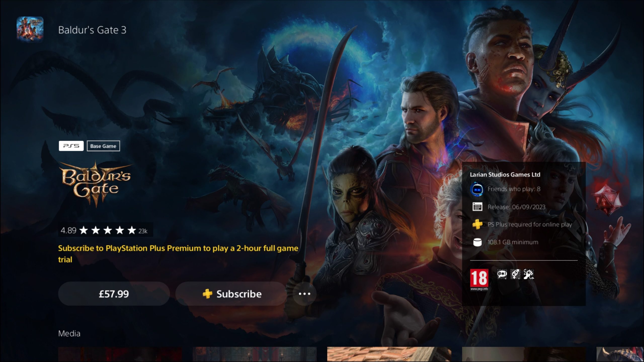Toggle the Base Game filter

(103, 146)
